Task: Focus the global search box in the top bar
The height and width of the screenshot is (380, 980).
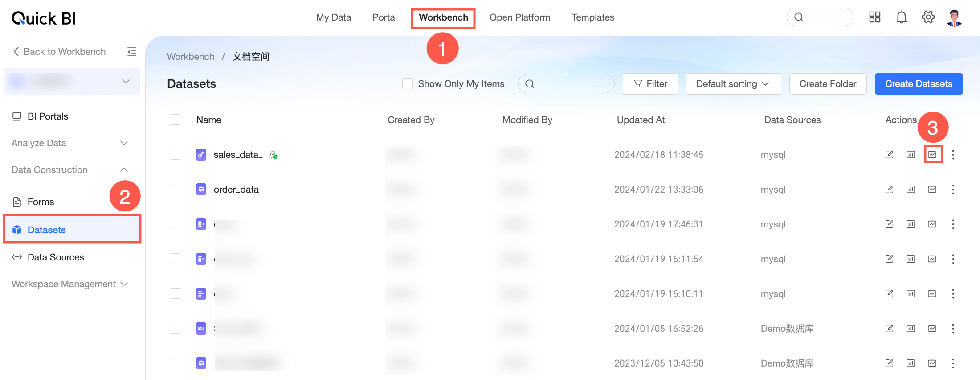Action: (x=820, y=17)
